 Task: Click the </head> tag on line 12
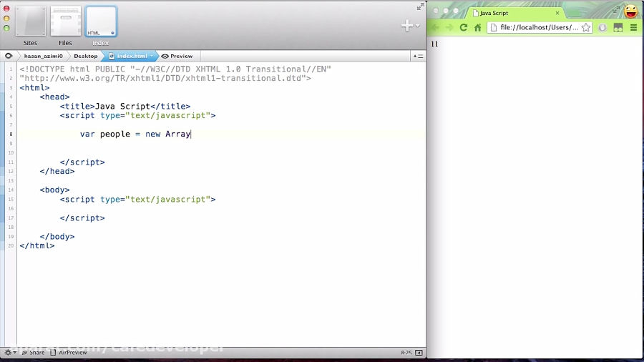tap(57, 171)
